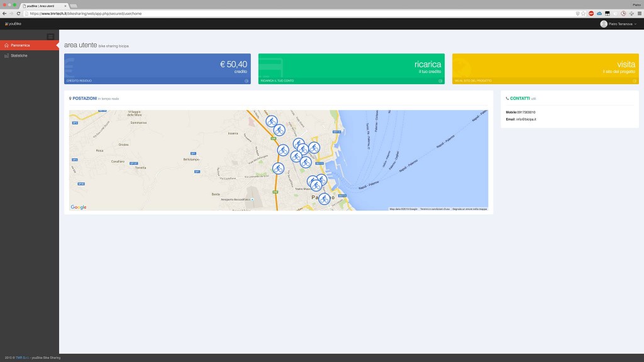Click arrow icon on yellow visita card
This screenshot has height=362, width=644.
pos(635,81)
